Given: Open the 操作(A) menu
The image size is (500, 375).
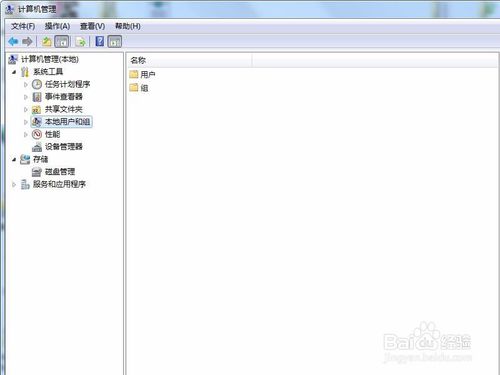Looking at the screenshot, I should click(x=57, y=26).
